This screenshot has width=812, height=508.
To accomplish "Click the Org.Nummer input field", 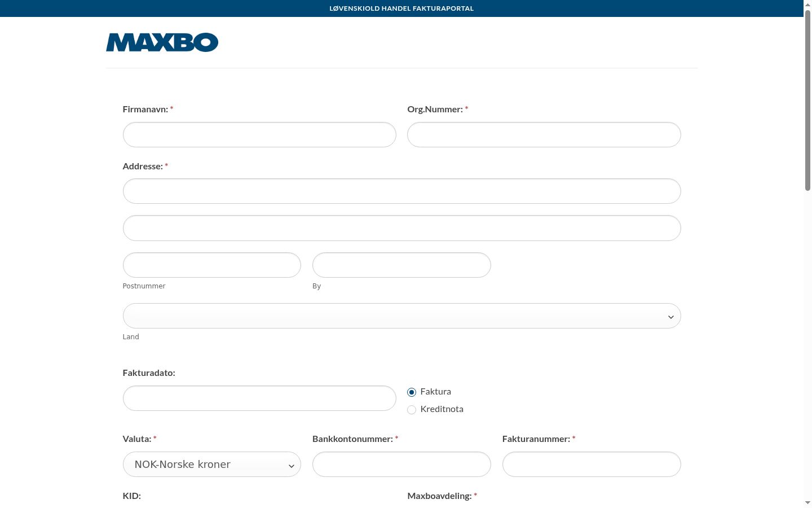I will point(544,135).
